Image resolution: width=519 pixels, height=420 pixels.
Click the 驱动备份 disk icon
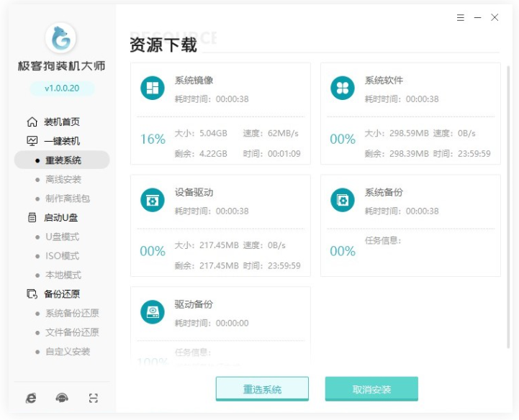152,312
